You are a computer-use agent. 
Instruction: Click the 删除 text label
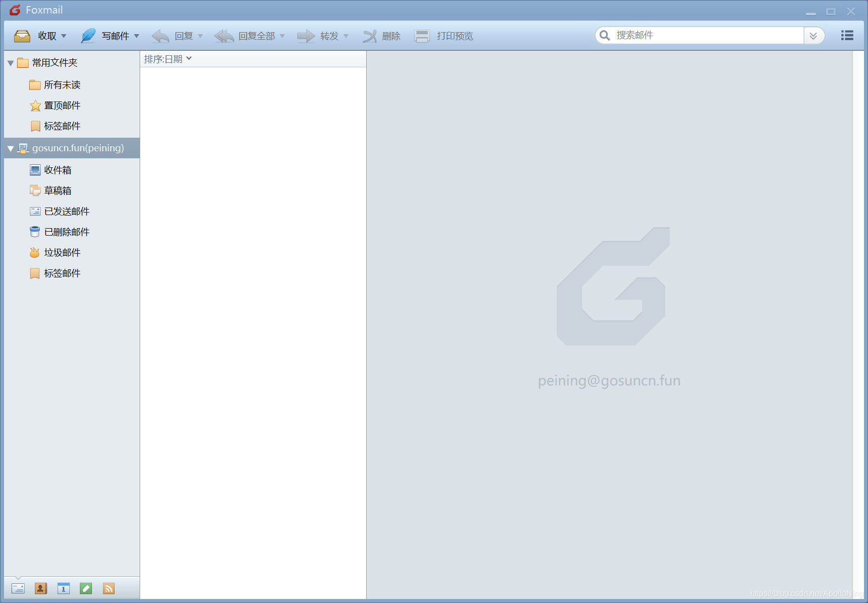[x=391, y=36]
